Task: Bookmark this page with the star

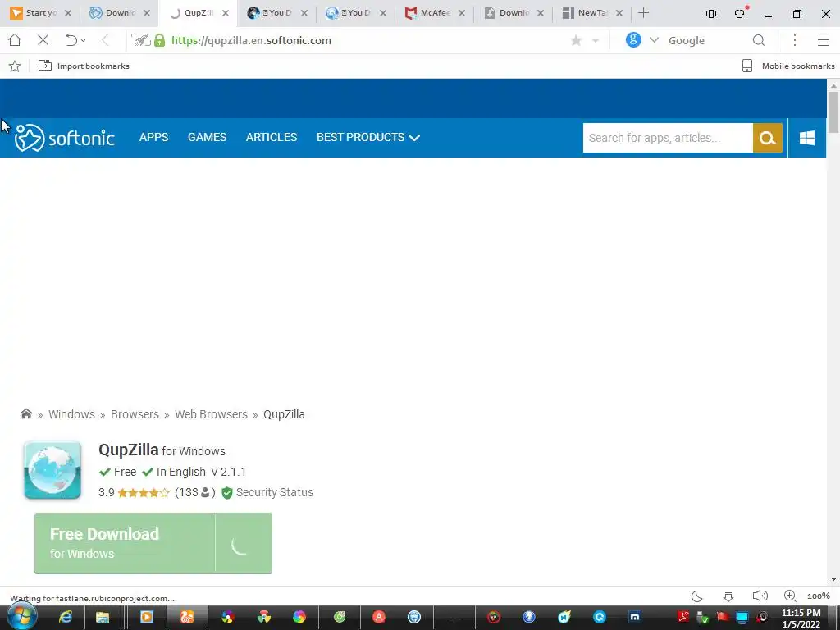Action: [x=577, y=40]
